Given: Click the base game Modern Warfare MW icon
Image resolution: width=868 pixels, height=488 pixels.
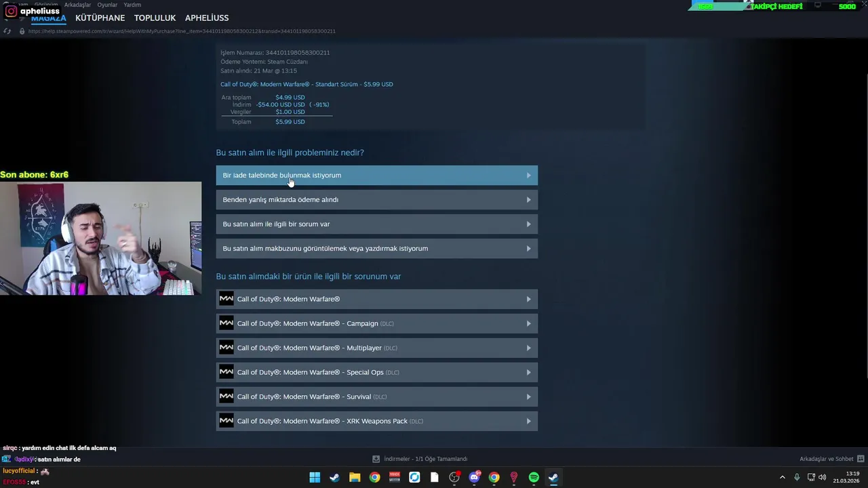Looking at the screenshot, I should pos(226,299).
